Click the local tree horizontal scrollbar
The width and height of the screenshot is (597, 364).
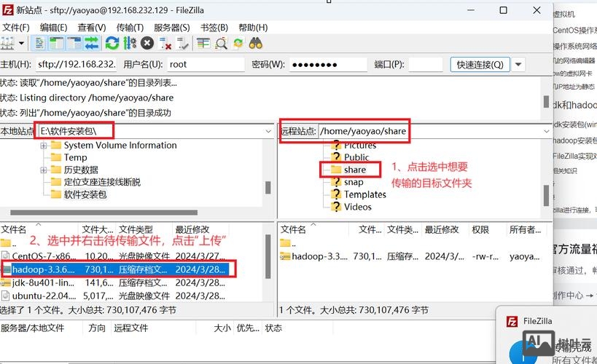(104, 213)
